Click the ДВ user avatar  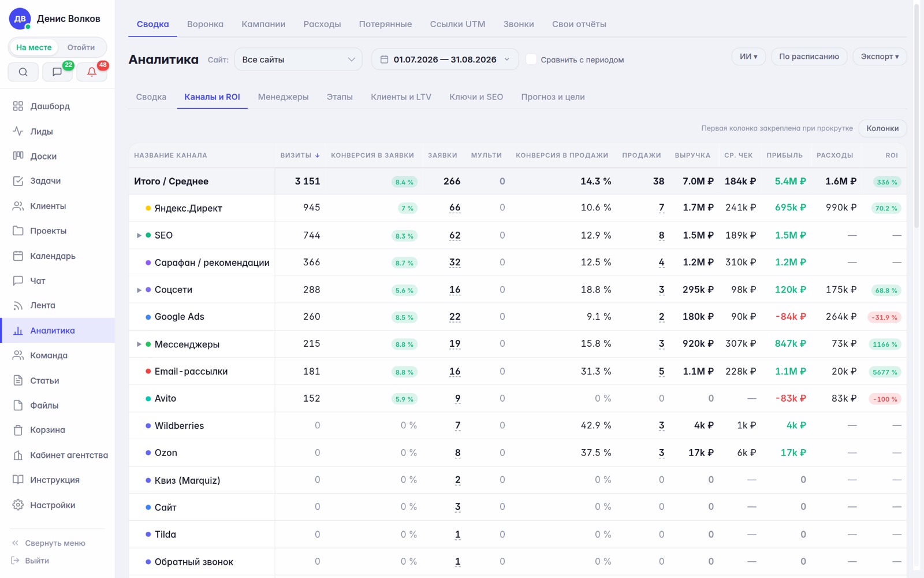click(x=20, y=18)
